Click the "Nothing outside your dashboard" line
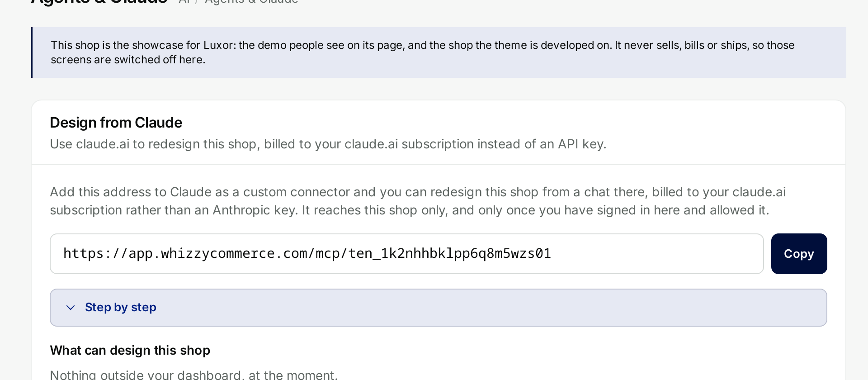 [194, 374]
